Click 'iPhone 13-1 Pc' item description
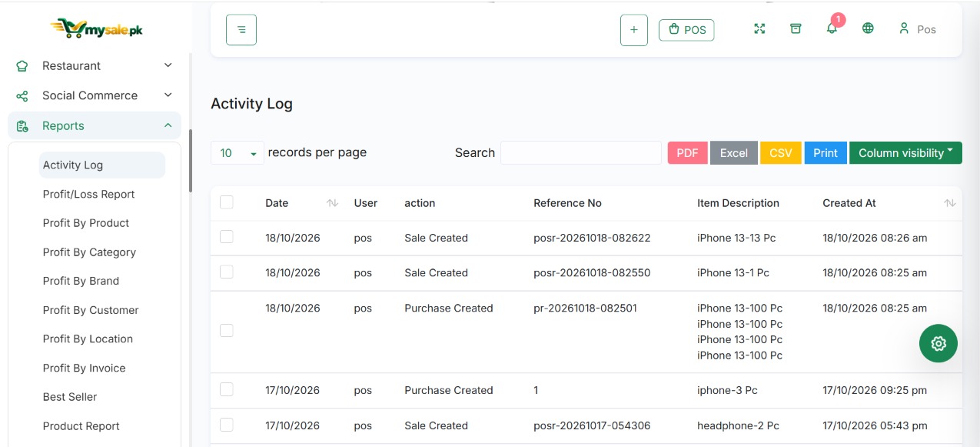The height and width of the screenshot is (447, 980). [x=733, y=272]
